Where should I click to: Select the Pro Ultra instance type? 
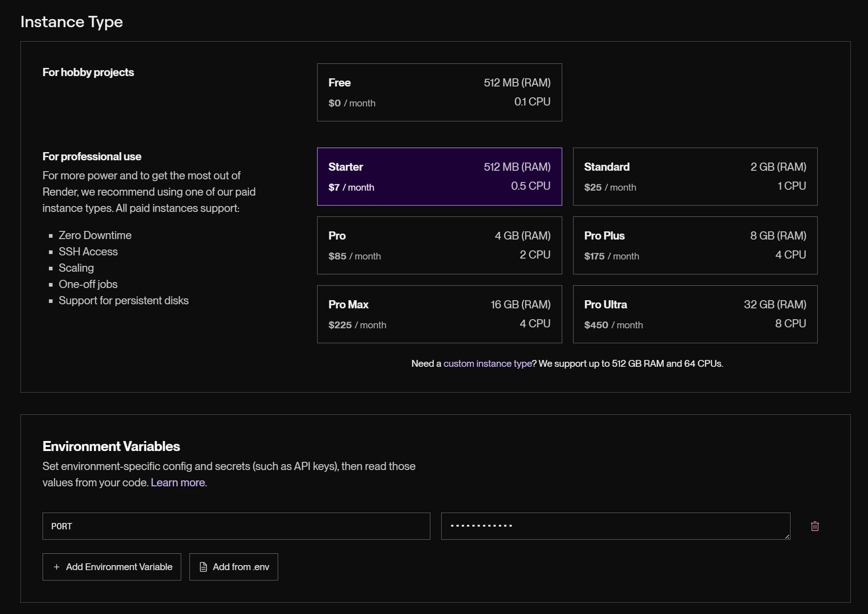click(x=694, y=314)
